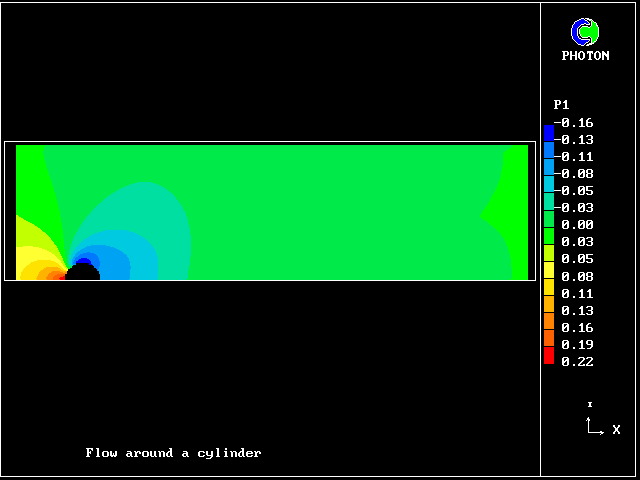Click the bright green band at right outlet
The width and height of the screenshot is (640, 480).
point(518,212)
